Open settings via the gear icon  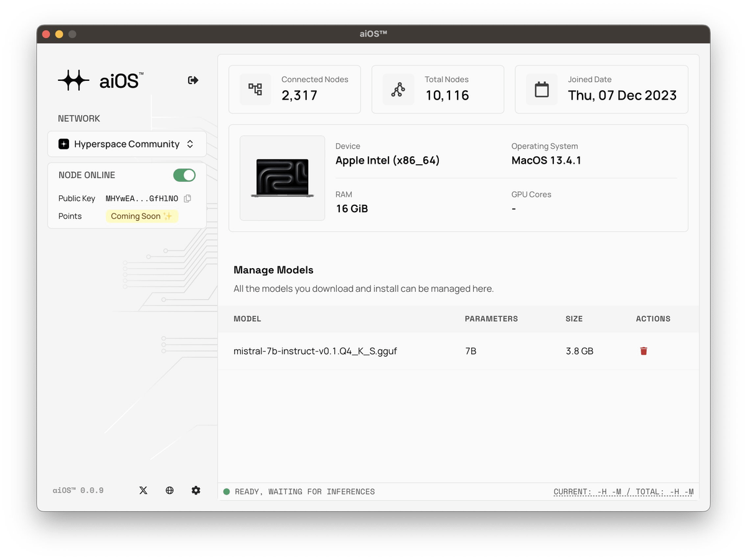[x=195, y=490]
